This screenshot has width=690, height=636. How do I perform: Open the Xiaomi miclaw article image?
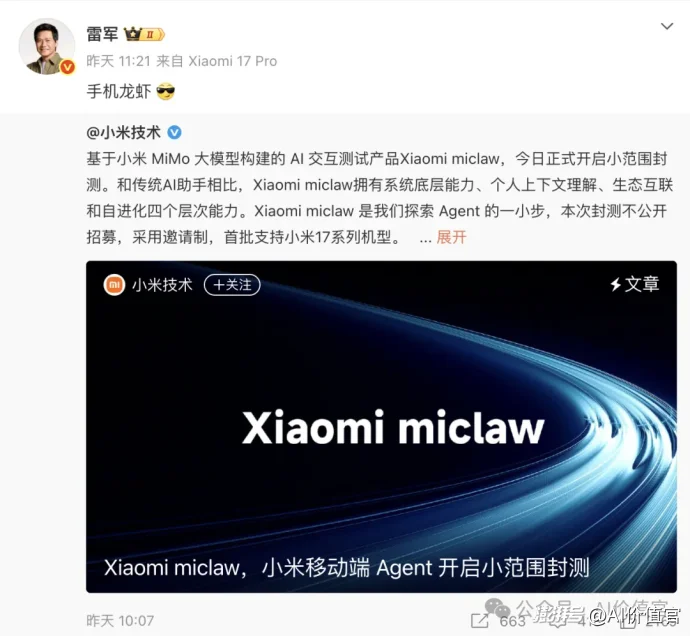(381, 426)
